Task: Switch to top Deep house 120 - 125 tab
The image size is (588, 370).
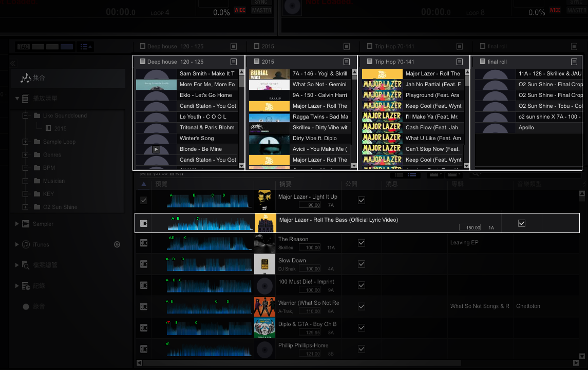Action: click(x=189, y=47)
